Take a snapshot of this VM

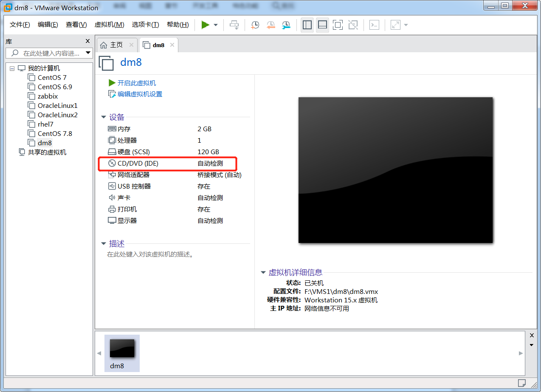point(255,25)
